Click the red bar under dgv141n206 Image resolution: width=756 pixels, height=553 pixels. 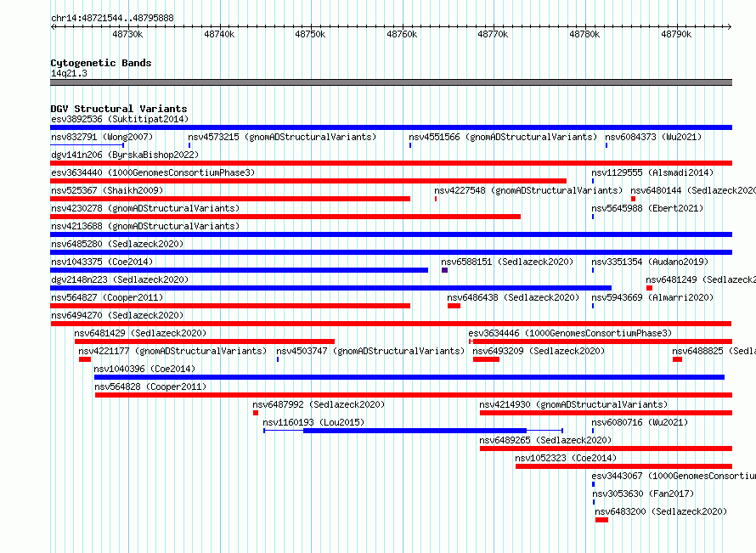click(391, 163)
